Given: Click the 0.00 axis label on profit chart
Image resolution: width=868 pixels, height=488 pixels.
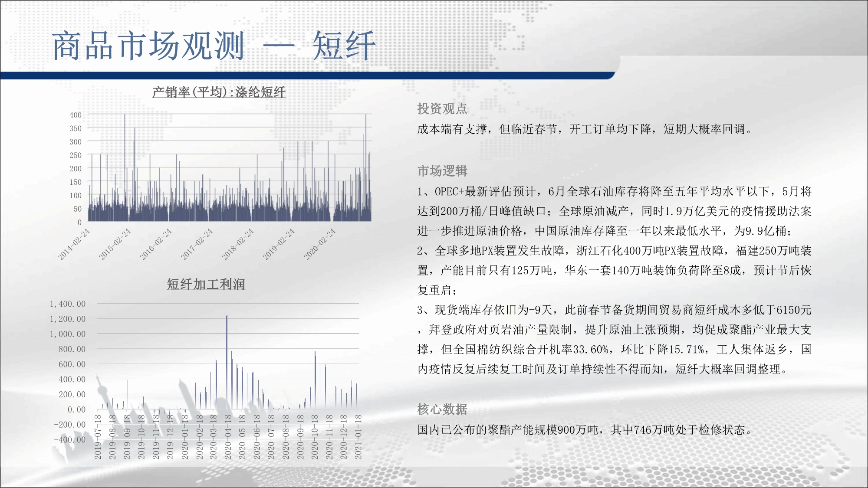Looking at the screenshot, I should coord(76,409).
